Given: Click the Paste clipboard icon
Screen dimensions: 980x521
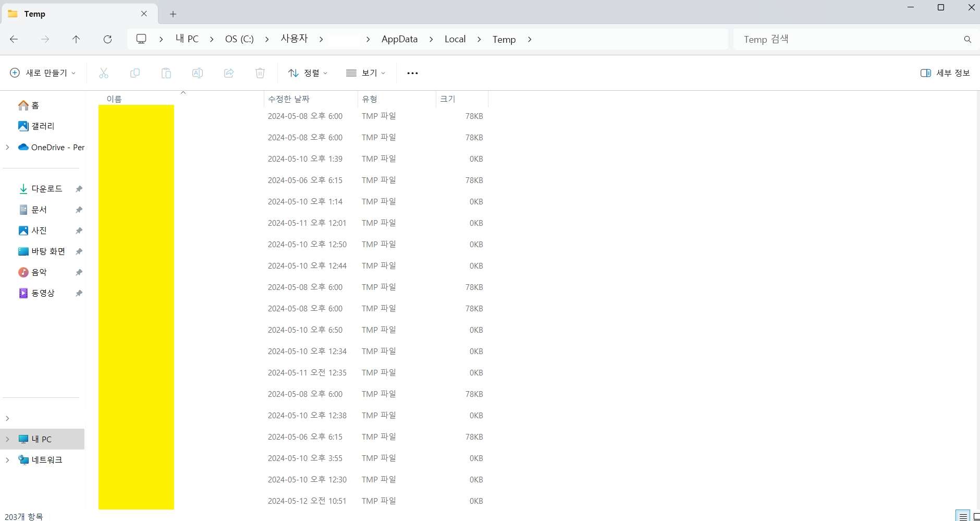Looking at the screenshot, I should pos(166,73).
